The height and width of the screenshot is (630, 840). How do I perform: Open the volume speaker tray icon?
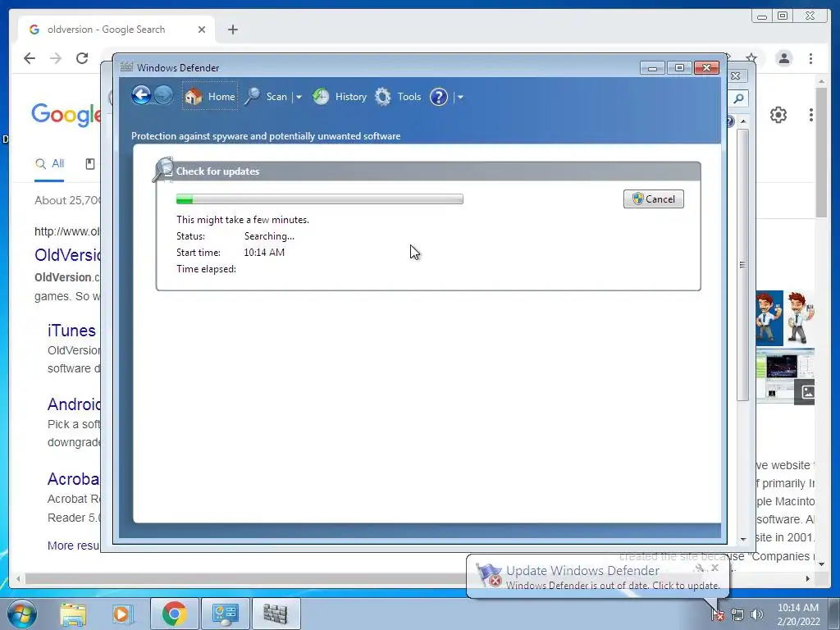click(x=756, y=615)
